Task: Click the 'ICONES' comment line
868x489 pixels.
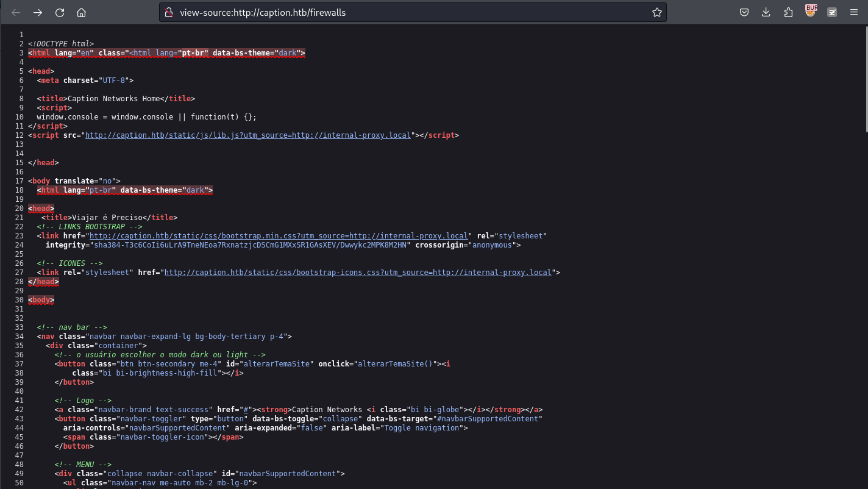Action: 69,263
